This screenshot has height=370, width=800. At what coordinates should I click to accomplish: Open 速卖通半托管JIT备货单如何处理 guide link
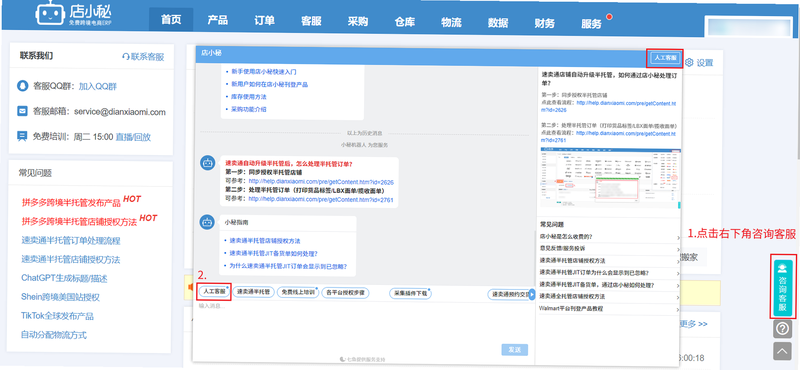[x=273, y=253]
